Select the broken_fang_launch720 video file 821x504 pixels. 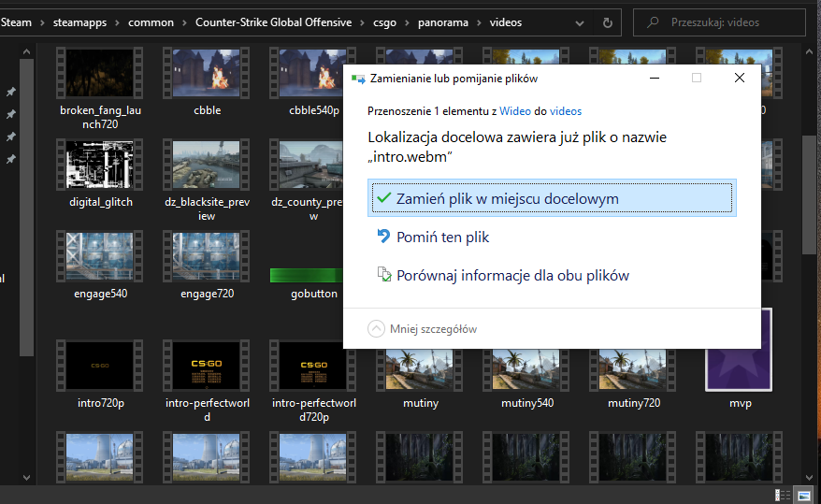click(x=99, y=89)
